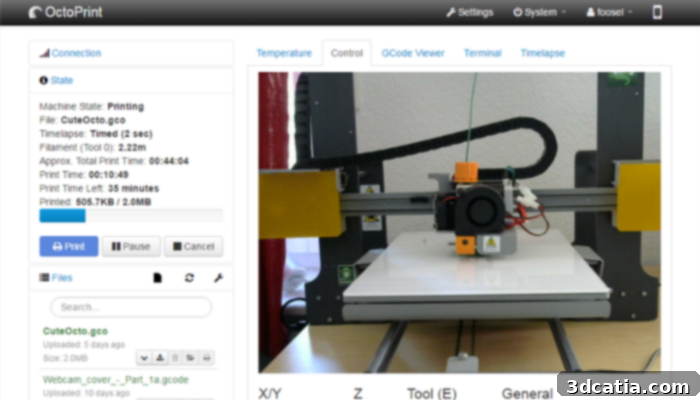Click the webcam stream image
This screenshot has width=700, height=400.
pos(459,222)
